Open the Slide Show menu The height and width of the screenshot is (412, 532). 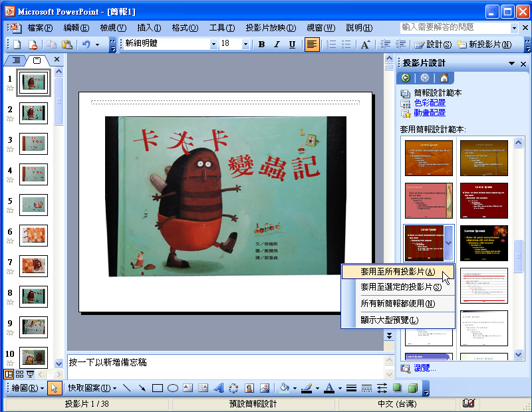pyautogui.click(x=271, y=28)
